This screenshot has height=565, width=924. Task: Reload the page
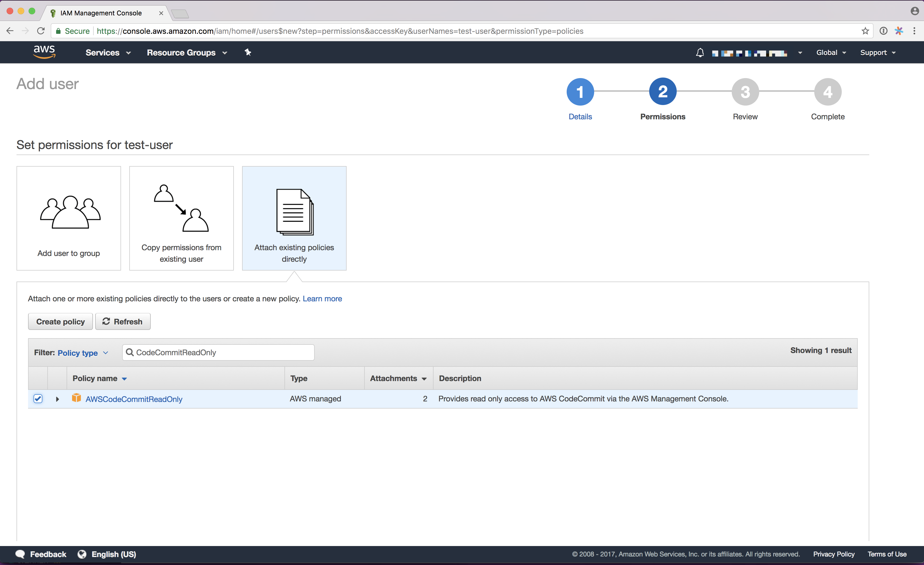coord(41,31)
